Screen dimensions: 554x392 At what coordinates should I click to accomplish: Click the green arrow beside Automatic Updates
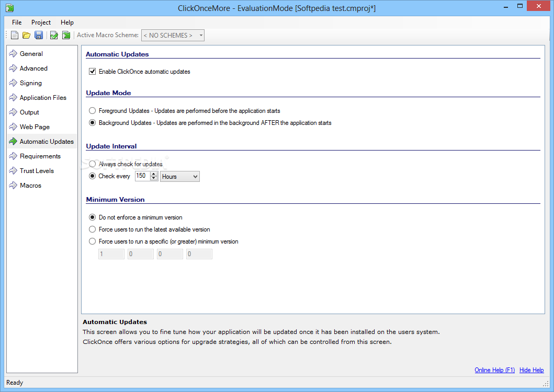(x=13, y=141)
